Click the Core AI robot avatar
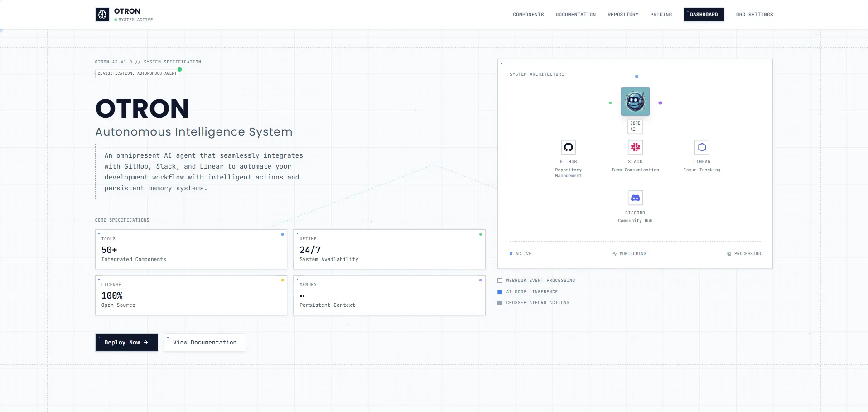Viewport: 868px width, 412px height. point(635,102)
